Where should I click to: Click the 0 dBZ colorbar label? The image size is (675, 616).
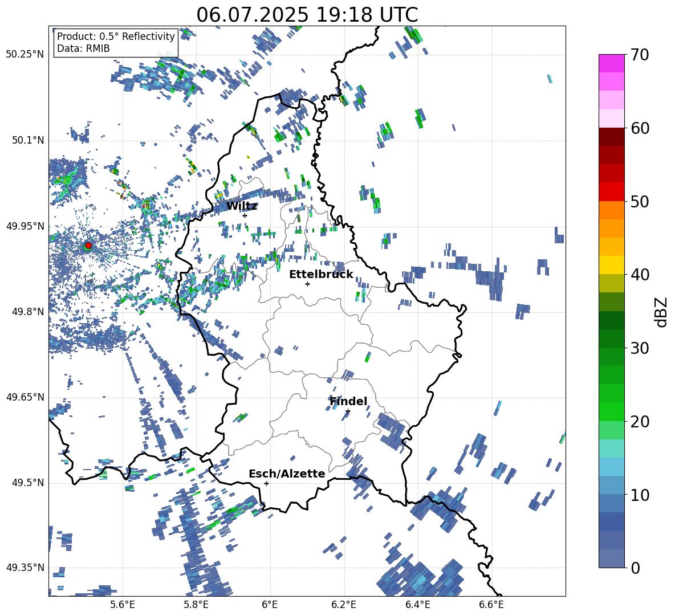pyautogui.click(x=635, y=568)
